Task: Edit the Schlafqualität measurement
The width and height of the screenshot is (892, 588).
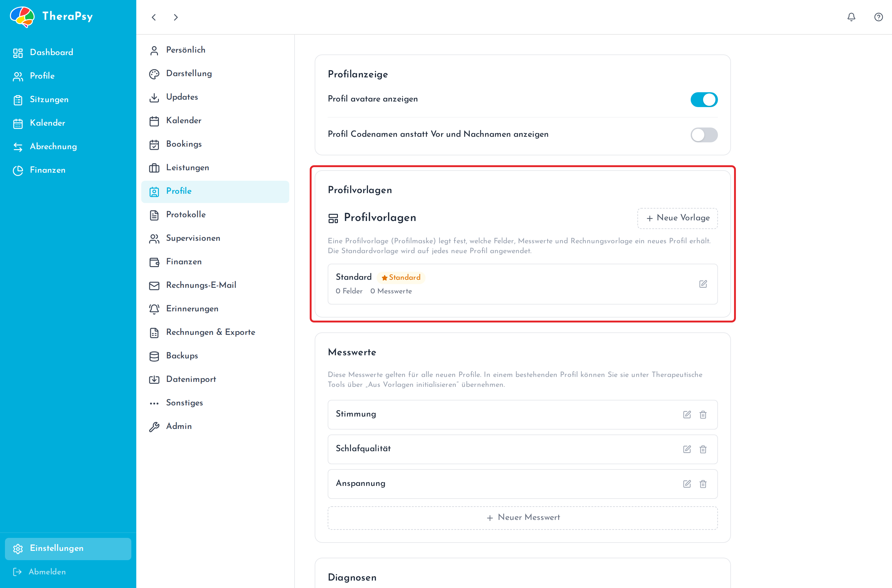Action: pyautogui.click(x=687, y=449)
